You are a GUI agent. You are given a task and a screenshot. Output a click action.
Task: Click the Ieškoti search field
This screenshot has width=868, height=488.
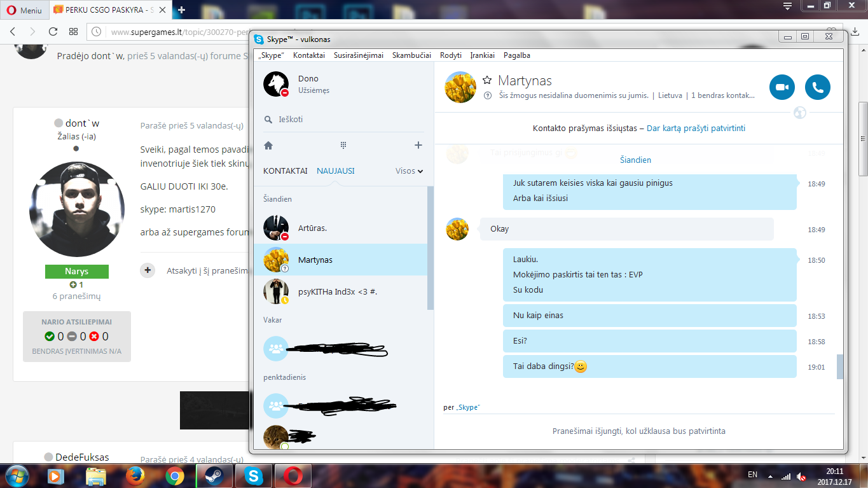point(343,120)
